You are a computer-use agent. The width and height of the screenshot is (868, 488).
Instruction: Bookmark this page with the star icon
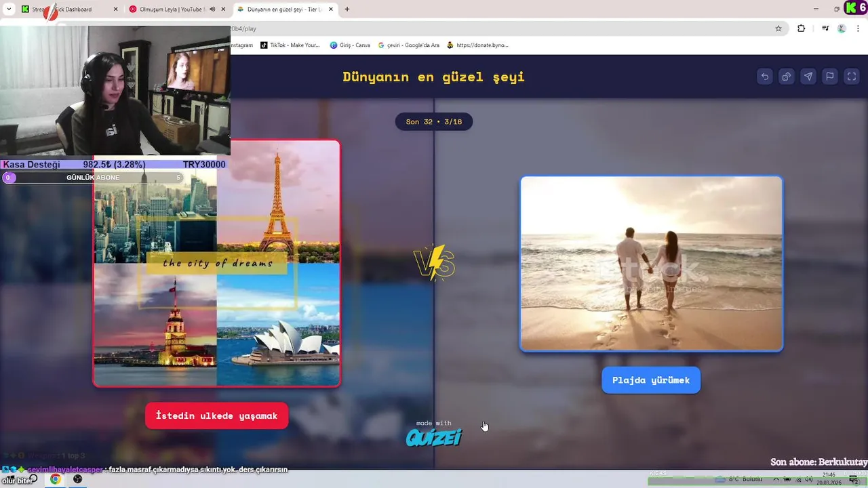(x=778, y=28)
